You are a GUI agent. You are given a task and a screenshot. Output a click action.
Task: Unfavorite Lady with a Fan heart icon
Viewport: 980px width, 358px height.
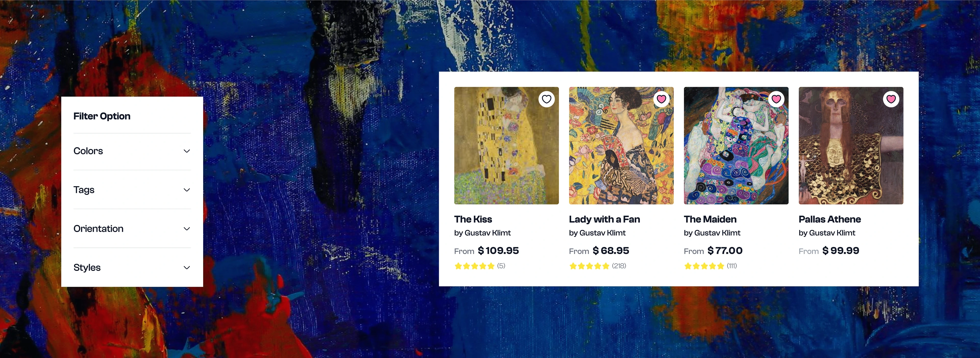pyautogui.click(x=661, y=99)
